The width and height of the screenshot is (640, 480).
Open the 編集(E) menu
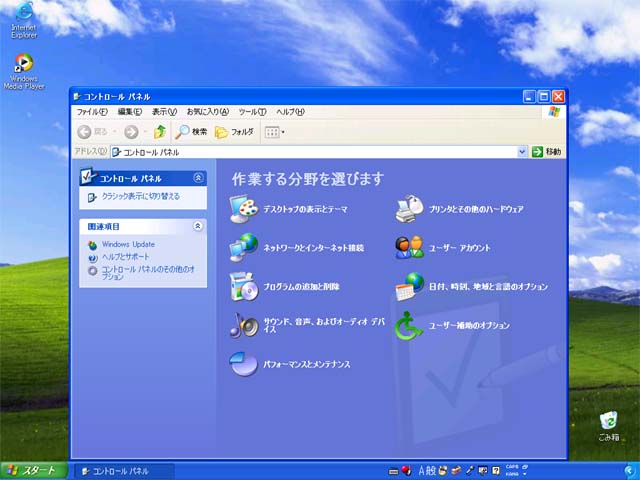click(130, 111)
